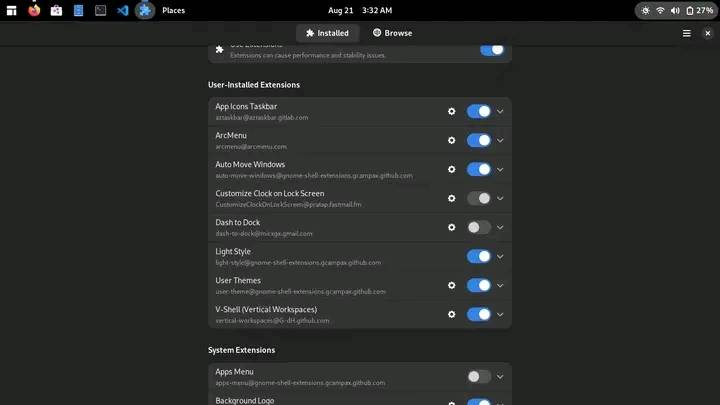Screen dimensions: 720x405
Task: Open the clock and calendar at top
Action: click(x=360, y=10)
